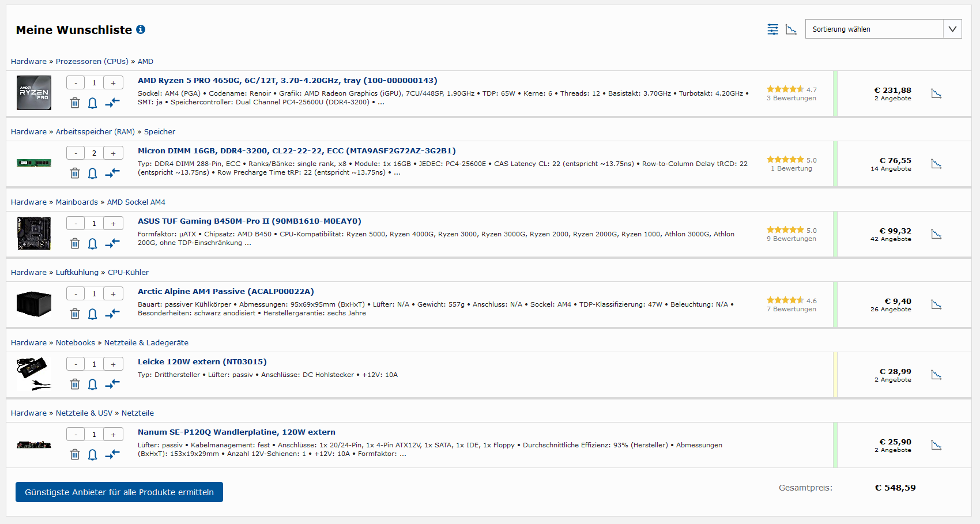Open Ryzen 5 PRO price chart

pos(936,93)
